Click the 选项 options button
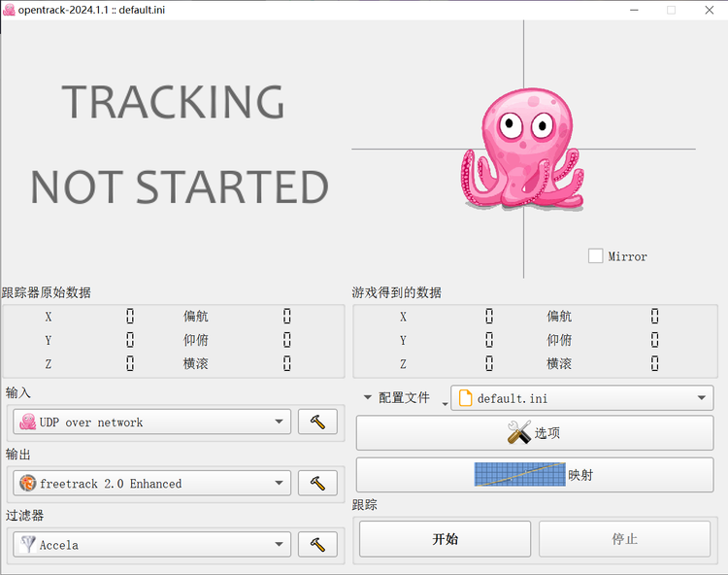Image resolution: width=728 pixels, height=575 pixels. click(535, 433)
